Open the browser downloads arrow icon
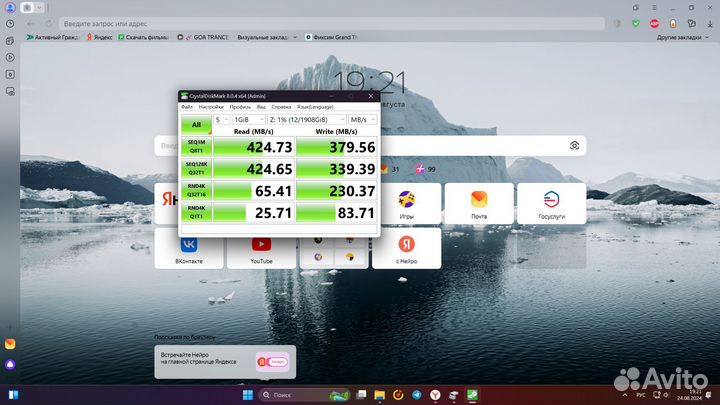 [x=710, y=23]
